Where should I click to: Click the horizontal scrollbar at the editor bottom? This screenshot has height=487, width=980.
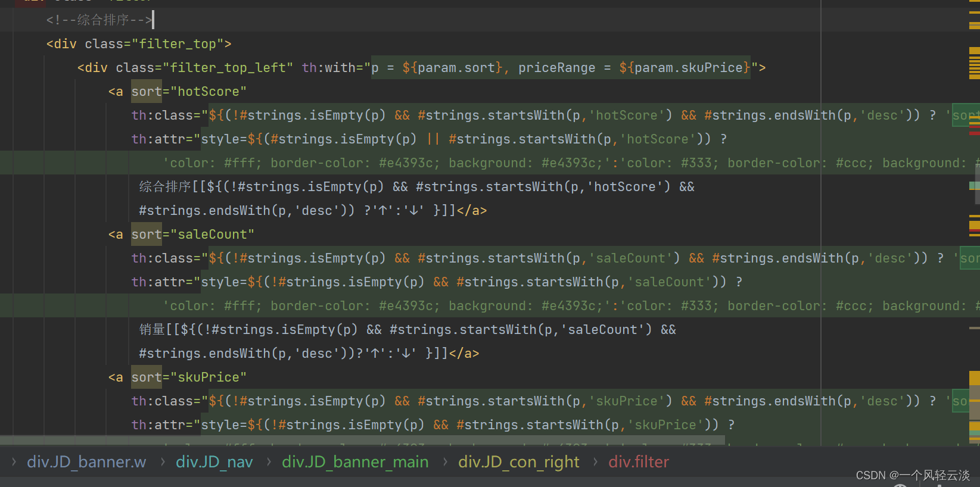(x=362, y=440)
